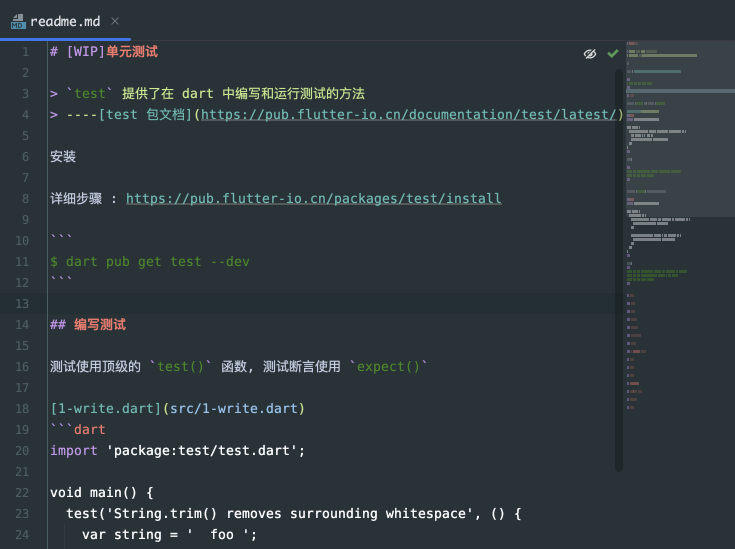The image size is (735, 549).
Task: Click the inline code `expect()` on line 16
Action: pos(389,366)
